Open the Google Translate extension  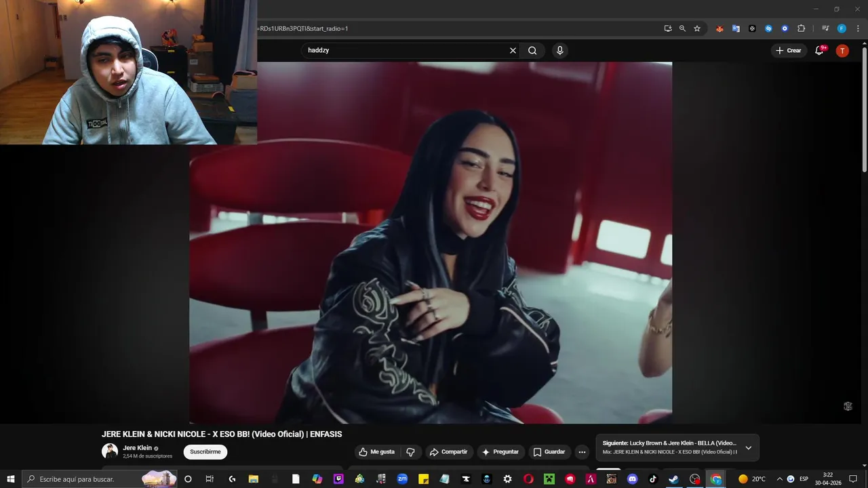pos(736,28)
